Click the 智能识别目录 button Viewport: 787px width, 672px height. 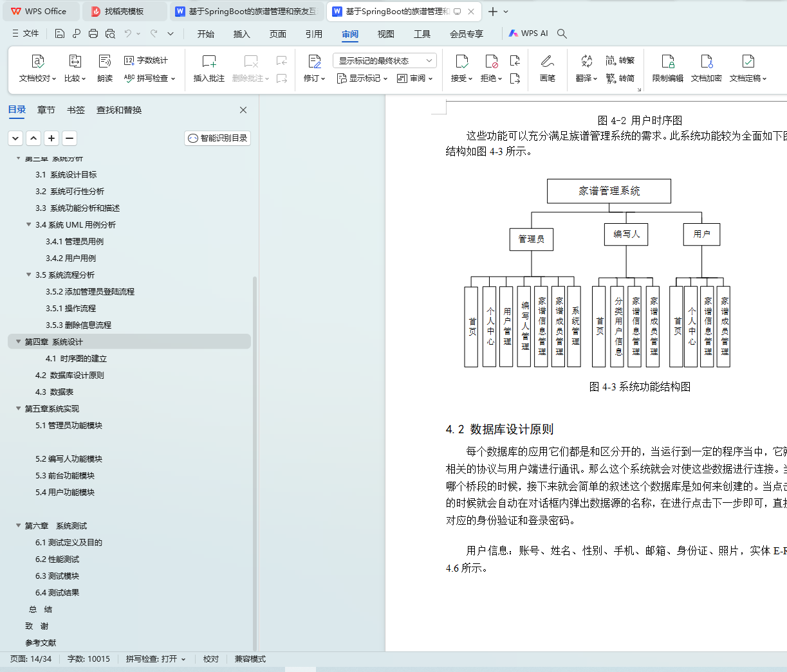click(x=218, y=138)
